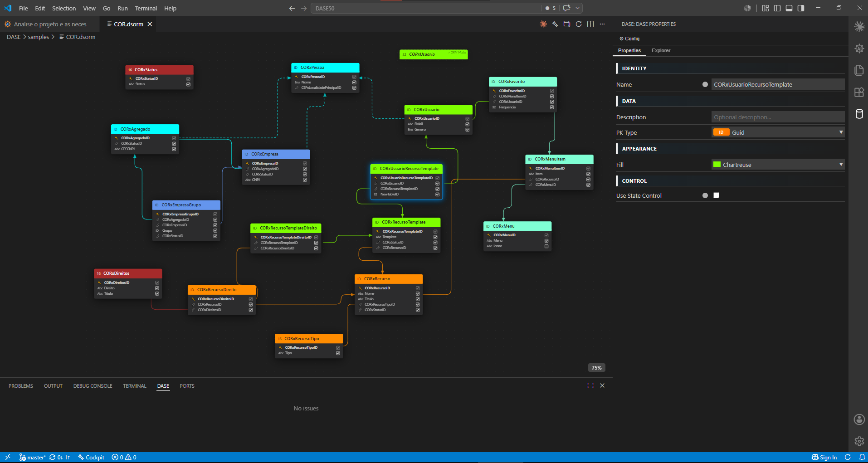Click the Customize Layout icon

pyautogui.click(x=766, y=8)
